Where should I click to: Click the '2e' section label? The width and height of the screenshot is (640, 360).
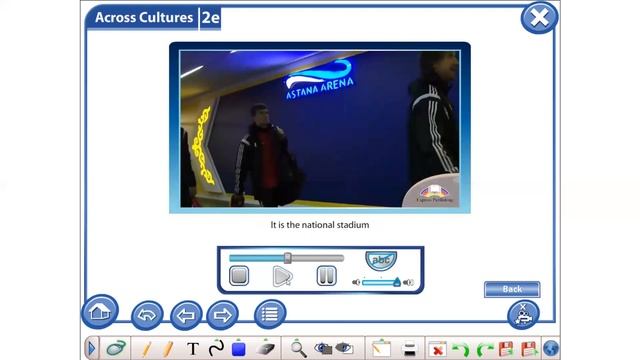click(211, 18)
